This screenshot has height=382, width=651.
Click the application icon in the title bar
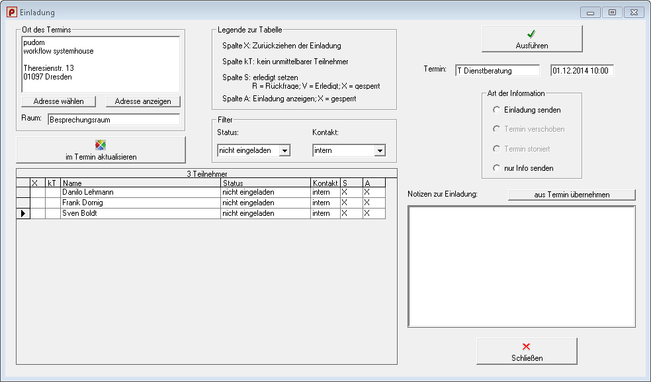[12, 12]
